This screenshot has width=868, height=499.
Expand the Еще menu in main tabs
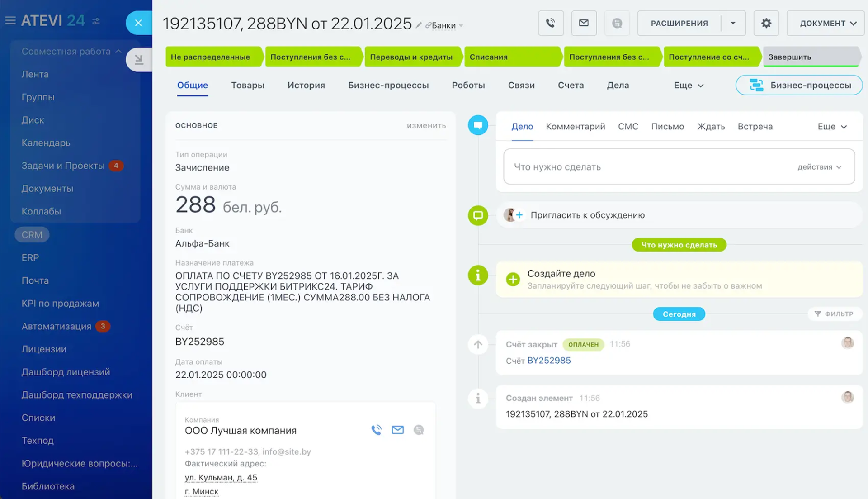(x=688, y=86)
